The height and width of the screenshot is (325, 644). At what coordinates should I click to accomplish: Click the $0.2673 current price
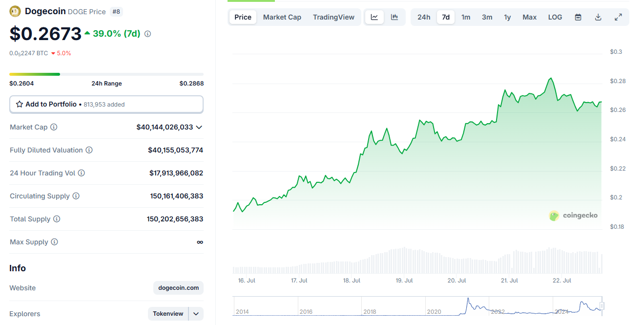pyautogui.click(x=45, y=34)
